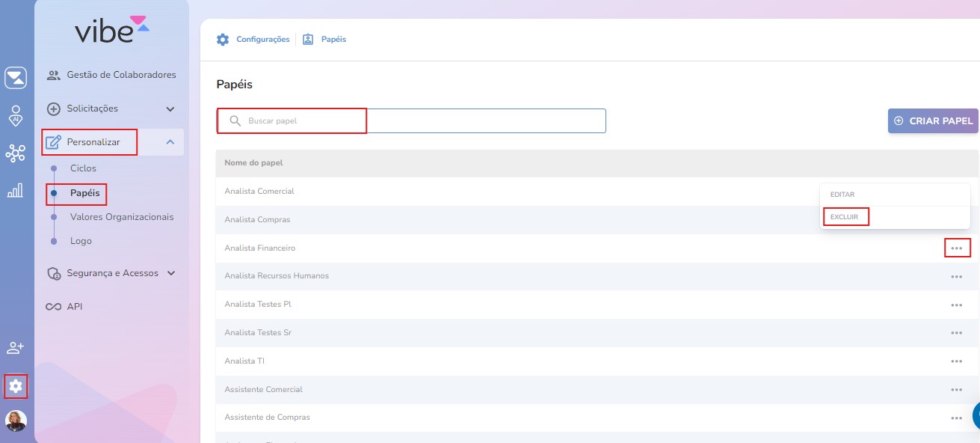Expand the Solicitações chevron
Viewport: 980px width, 443px height.
(170, 109)
